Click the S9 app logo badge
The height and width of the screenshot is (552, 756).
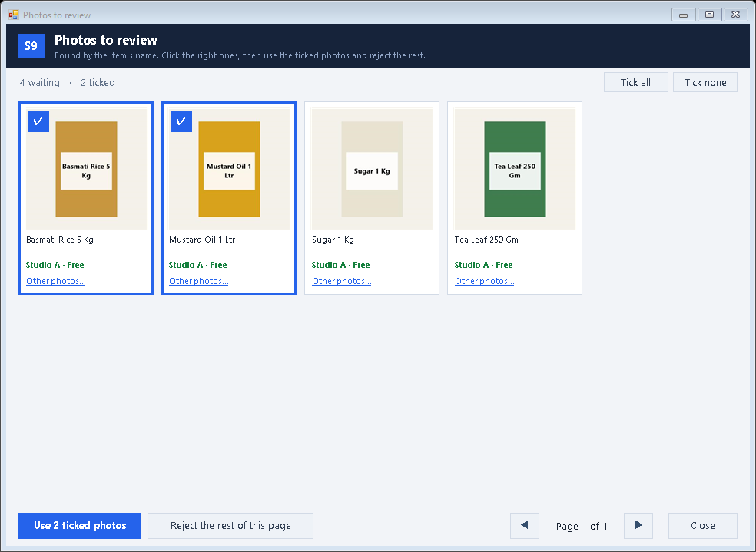click(x=31, y=46)
